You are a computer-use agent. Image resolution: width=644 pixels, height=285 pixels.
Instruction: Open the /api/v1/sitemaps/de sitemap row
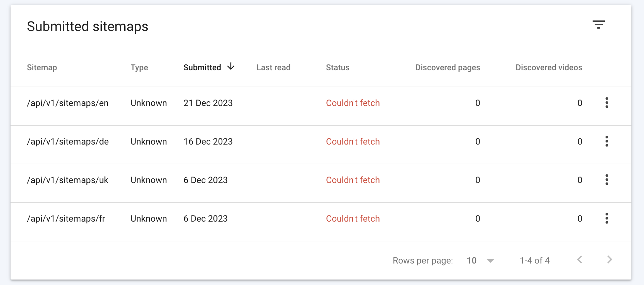tap(68, 141)
